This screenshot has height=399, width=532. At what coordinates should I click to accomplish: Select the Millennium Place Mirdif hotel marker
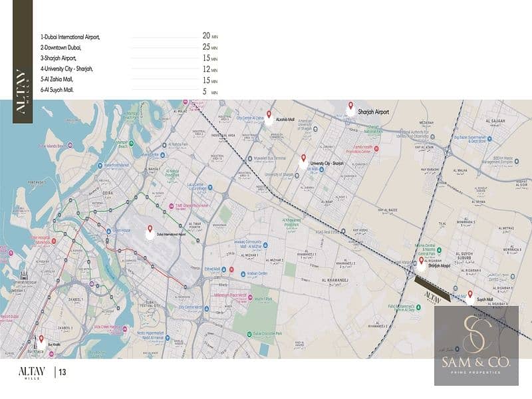coord(251,298)
